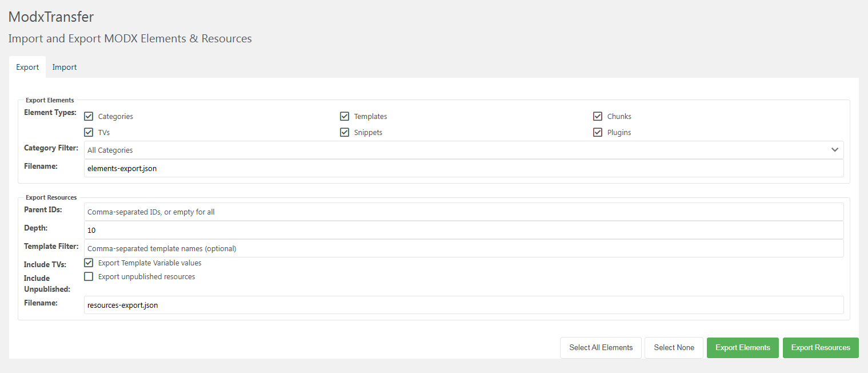The width and height of the screenshot is (868, 373).
Task: Open the Category Filter dropdown
Action: pos(457,150)
